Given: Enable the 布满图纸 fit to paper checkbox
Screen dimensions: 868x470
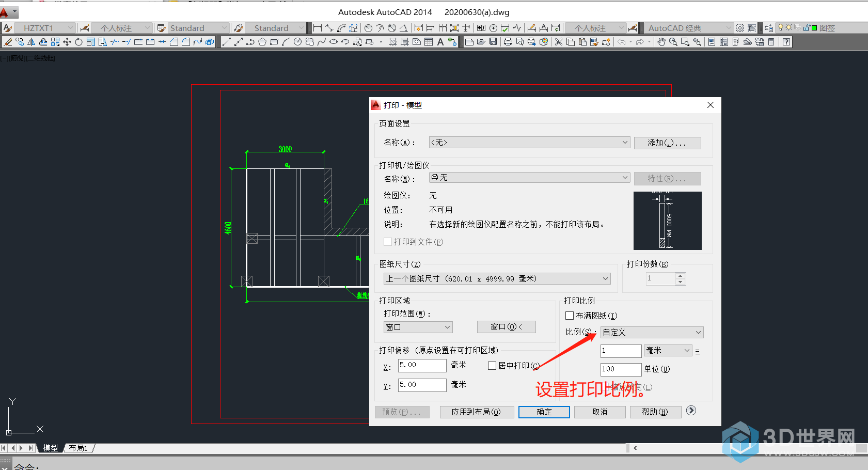Looking at the screenshot, I should [x=570, y=316].
